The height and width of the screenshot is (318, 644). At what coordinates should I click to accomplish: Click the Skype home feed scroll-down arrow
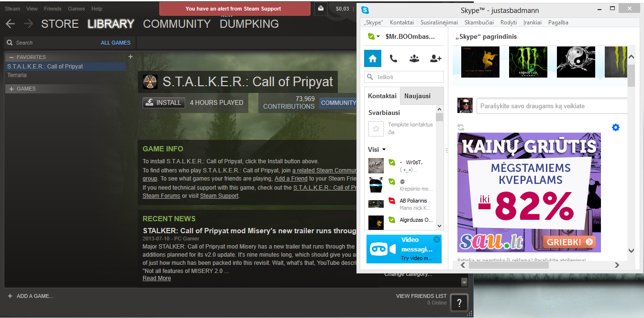(631, 250)
